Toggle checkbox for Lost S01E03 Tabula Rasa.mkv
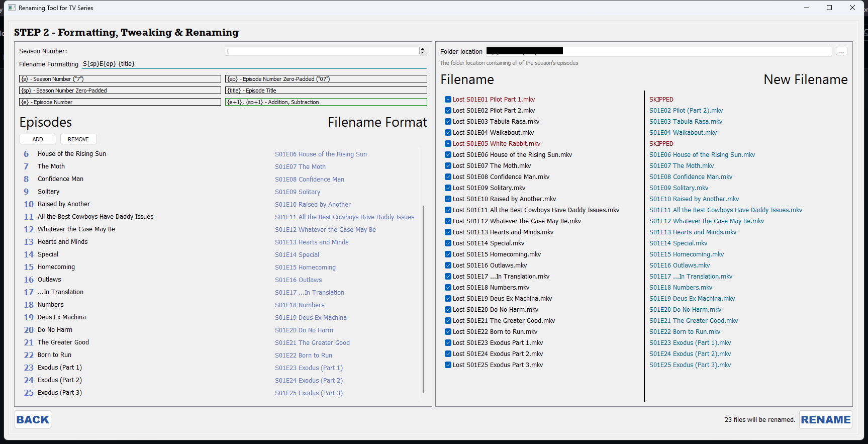This screenshot has height=444, width=868. coord(448,122)
